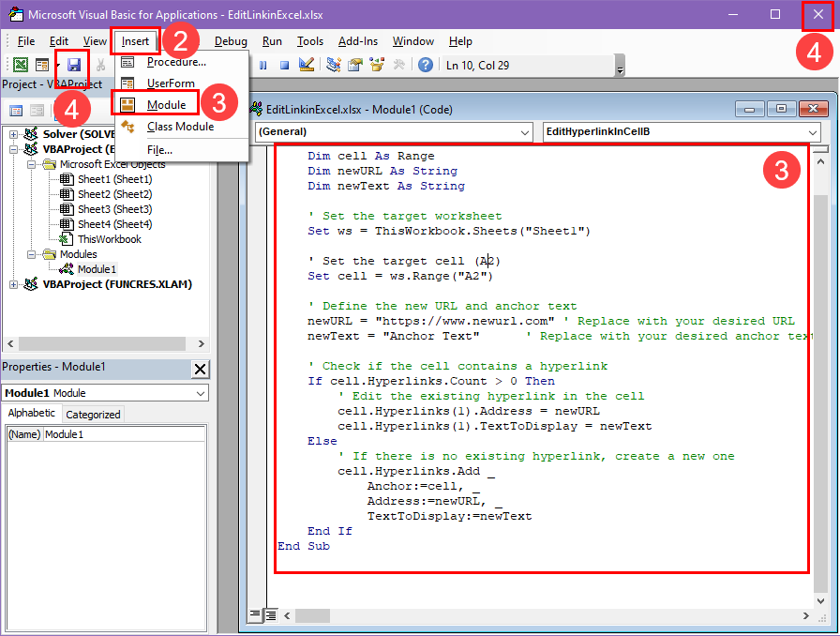This screenshot has width=840, height=636.
Task: Open the Module1 Module properties dropdown
Action: click(x=201, y=393)
